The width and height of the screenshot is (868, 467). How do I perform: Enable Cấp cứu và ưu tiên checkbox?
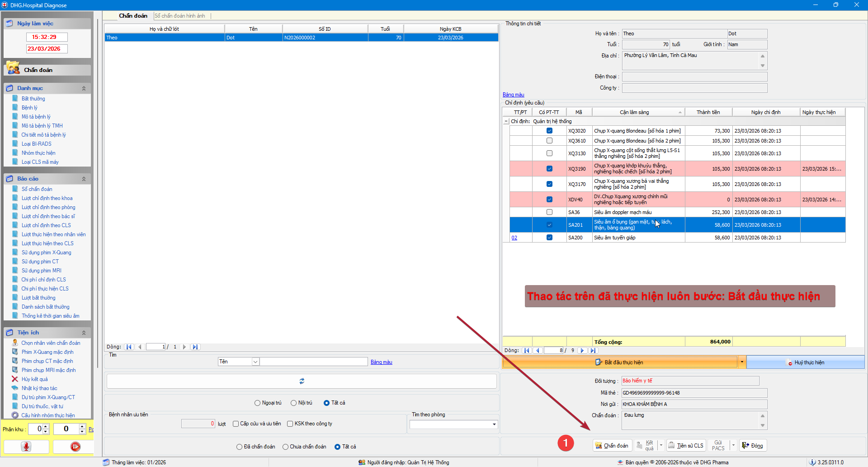(236, 424)
